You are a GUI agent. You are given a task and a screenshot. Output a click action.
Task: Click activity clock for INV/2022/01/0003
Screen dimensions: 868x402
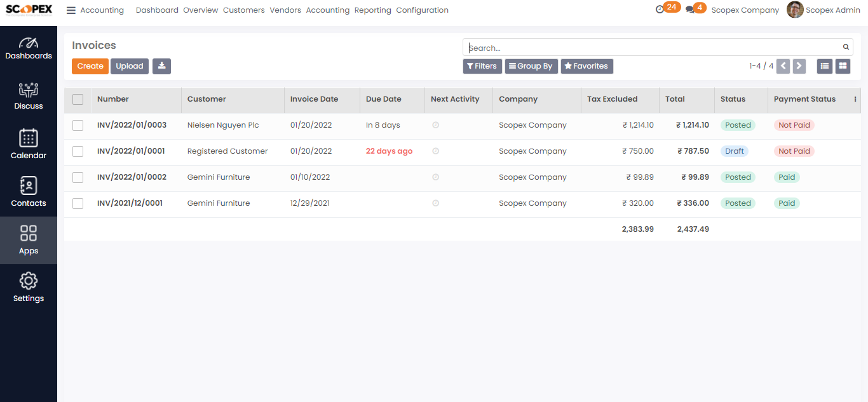click(435, 125)
